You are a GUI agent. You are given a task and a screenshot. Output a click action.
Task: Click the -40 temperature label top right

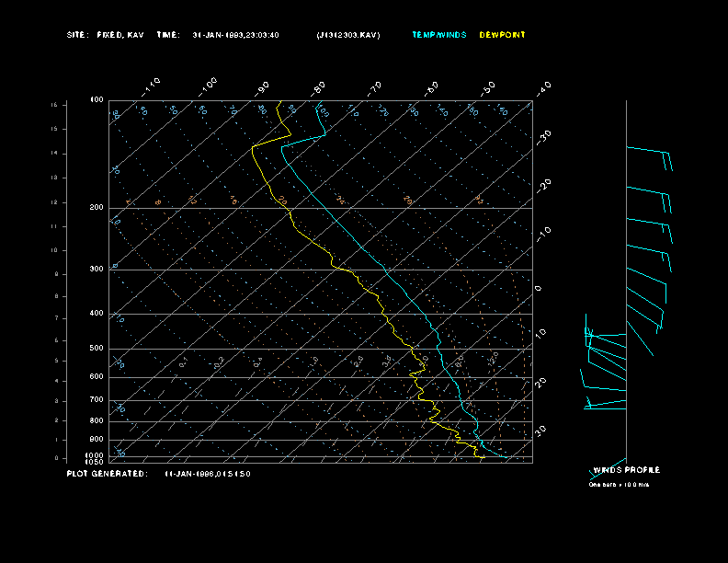coord(543,87)
